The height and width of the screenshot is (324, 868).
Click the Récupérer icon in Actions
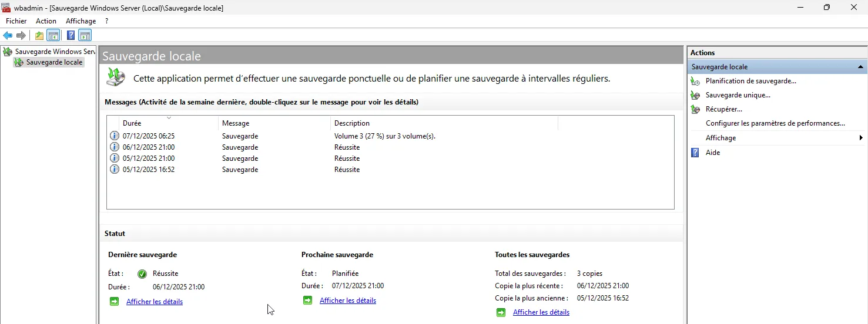(x=695, y=109)
